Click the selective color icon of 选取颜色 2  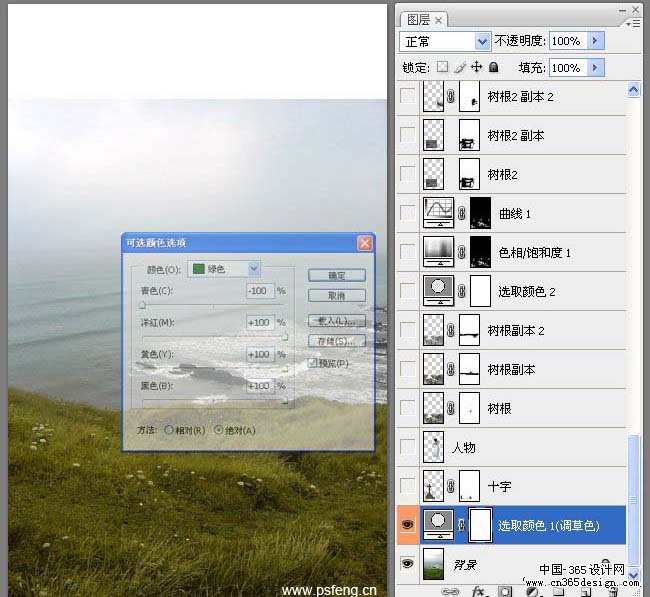point(438,291)
